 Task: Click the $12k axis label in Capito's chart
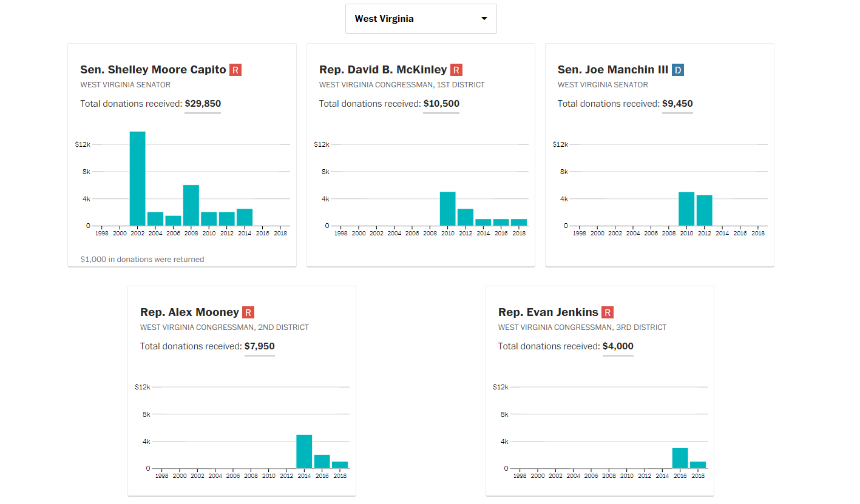pos(83,144)
